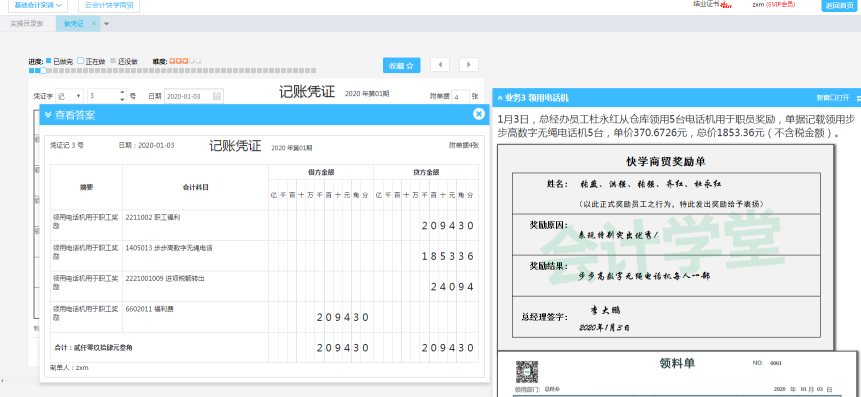861x397 pixels.
Task: Click the 李大鹏 signature on the reward slip
Action: click(605, 311)
